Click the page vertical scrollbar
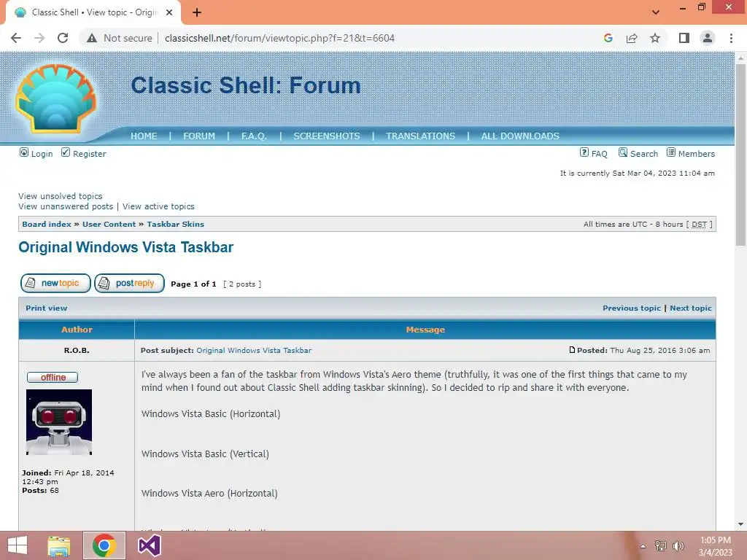 click(x=740, y=155)
